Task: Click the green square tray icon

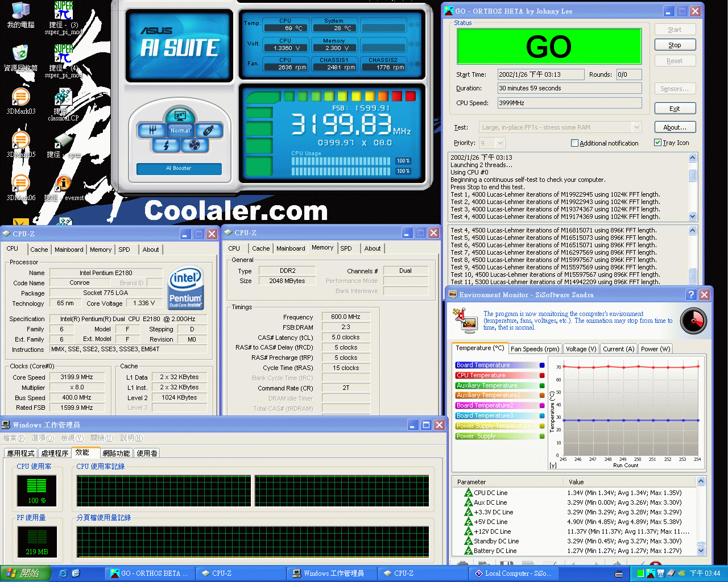Action: [640, 573]
